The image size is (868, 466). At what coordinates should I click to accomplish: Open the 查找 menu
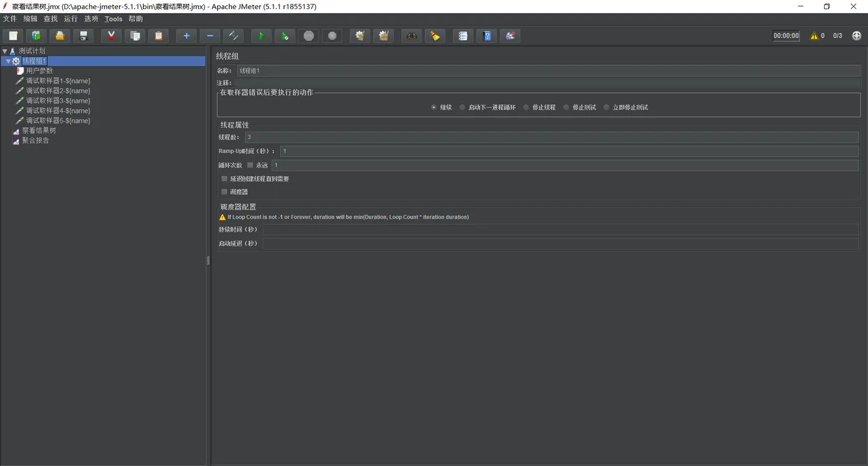coord(51,19)
